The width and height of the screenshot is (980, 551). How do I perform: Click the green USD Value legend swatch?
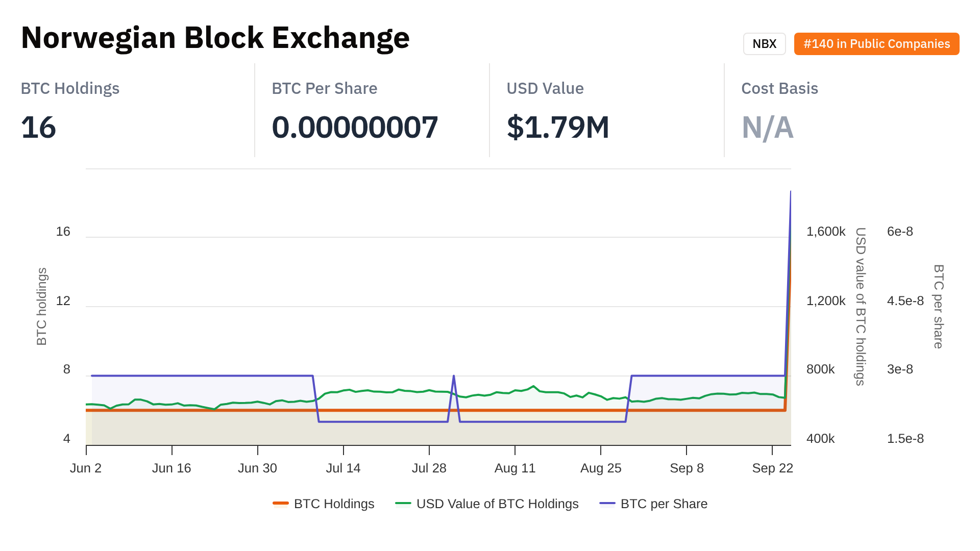pos(403,504)
